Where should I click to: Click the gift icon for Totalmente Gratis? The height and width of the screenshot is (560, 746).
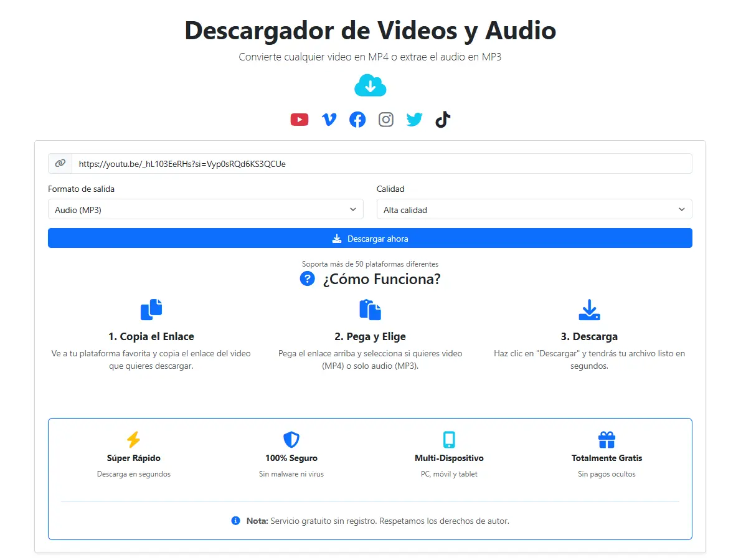pyautogui.click(x=607, y=440)
